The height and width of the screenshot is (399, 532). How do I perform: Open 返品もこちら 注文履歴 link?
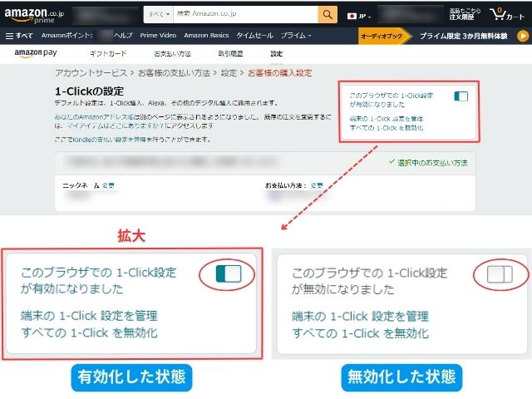tap(465, 14)
